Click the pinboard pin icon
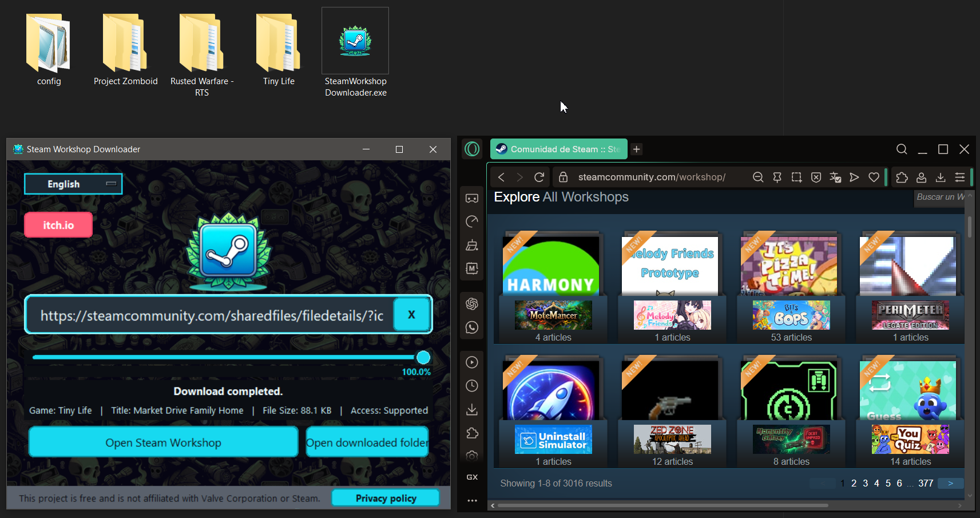This screenshot has height=518, width=980. click(777, 177)
